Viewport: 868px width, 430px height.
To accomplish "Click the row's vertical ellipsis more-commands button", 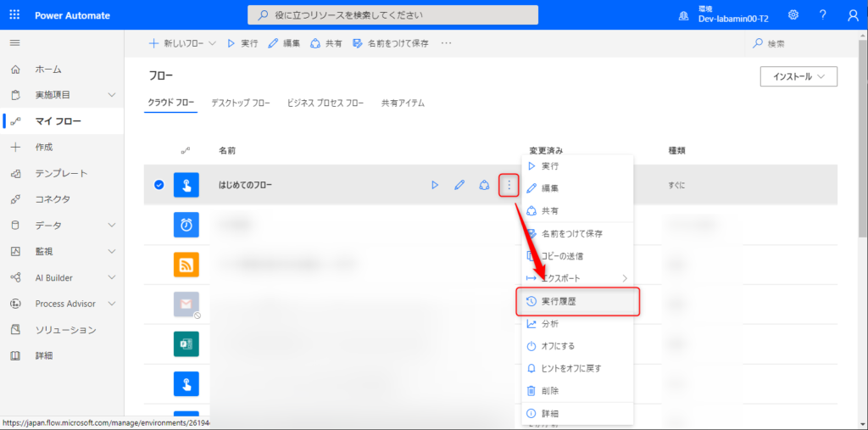I will point(509,185).
